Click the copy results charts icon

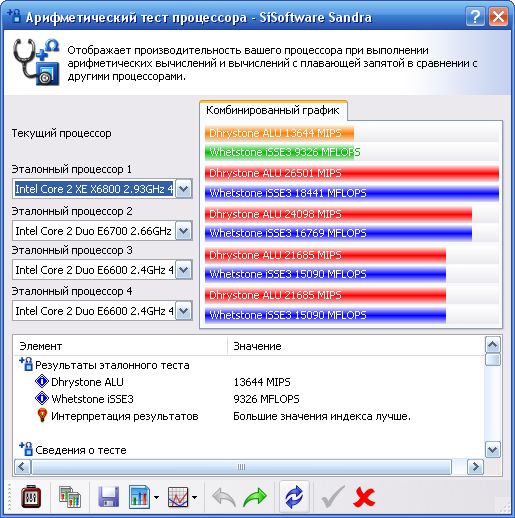click(70, 497)
